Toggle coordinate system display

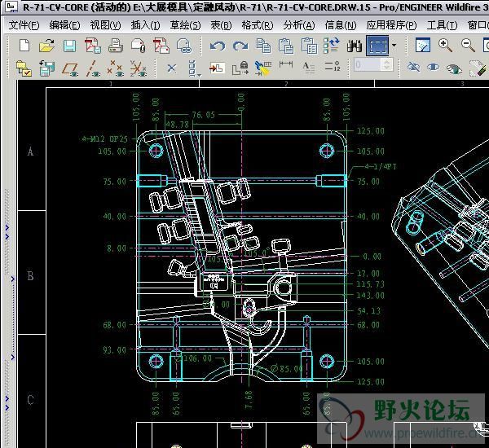point(139,68)
